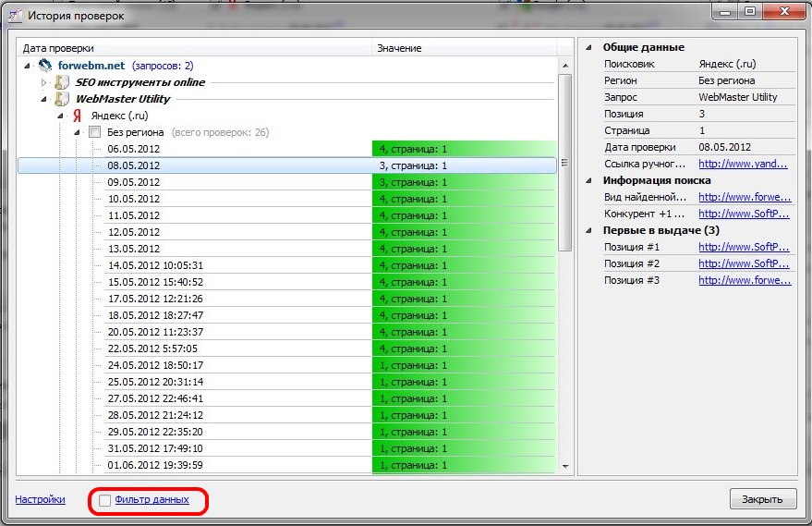Click the WebMaster Utility folder icon
The width and height of the screenshot is (812, 526).
coord(61,99)
